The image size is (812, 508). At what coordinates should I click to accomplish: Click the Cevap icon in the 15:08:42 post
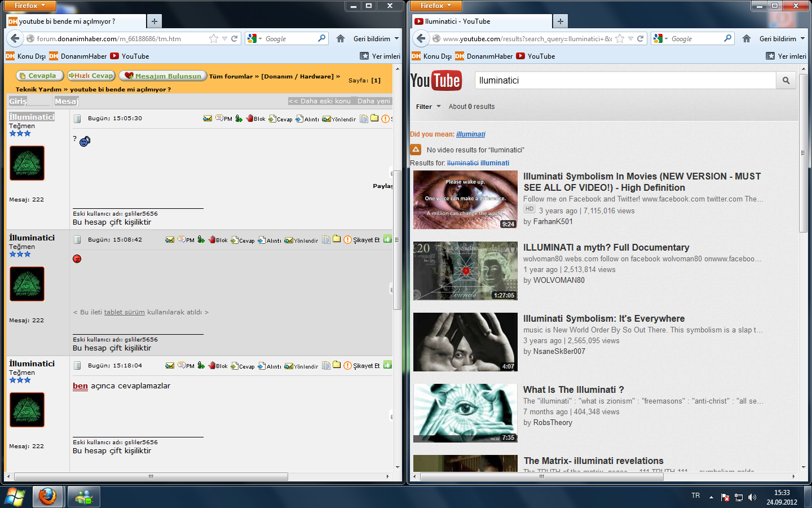click(x=243, y=240)
